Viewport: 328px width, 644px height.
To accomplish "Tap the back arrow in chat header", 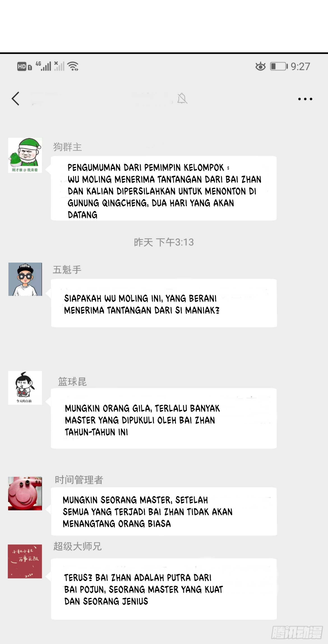I will coord(16,98).
